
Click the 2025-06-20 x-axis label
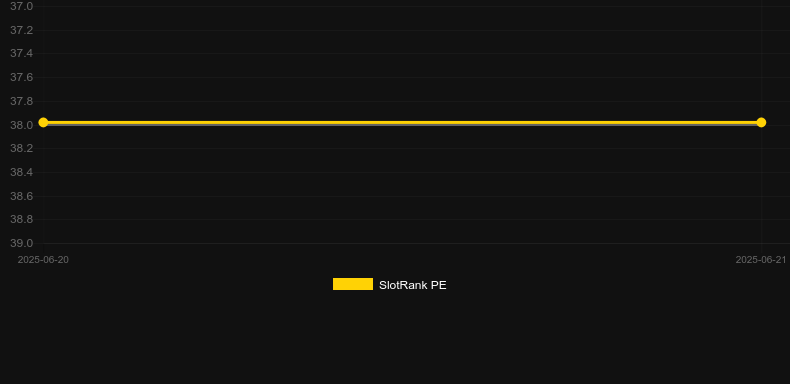click(43, 260)
